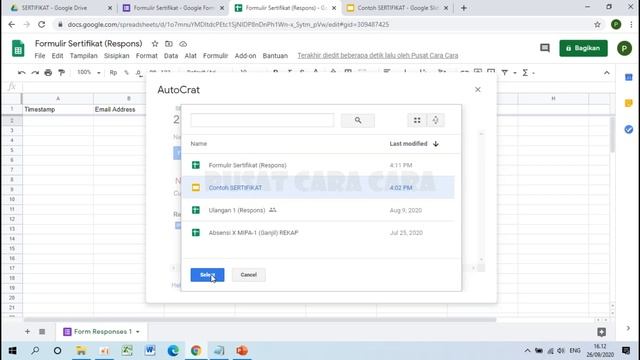Choose Ulangan 1 (Respons) spreadsheet
Viewport: 640px width, 360px height.
coord(318,210)
